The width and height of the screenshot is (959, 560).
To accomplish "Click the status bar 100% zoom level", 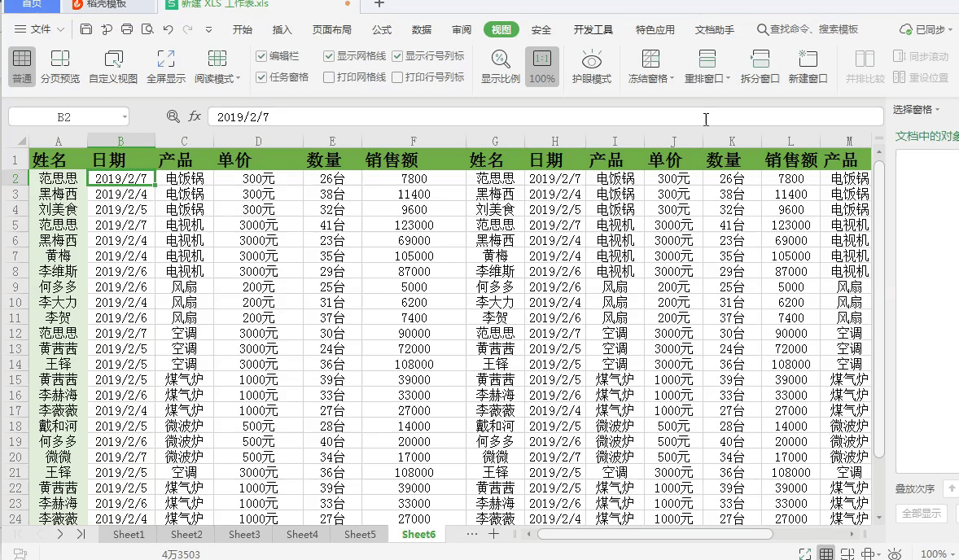I will coord(933,553).
